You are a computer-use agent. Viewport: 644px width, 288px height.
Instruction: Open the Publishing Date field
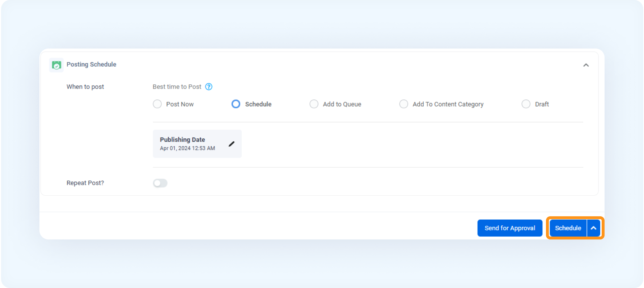(x=197, y=144)
